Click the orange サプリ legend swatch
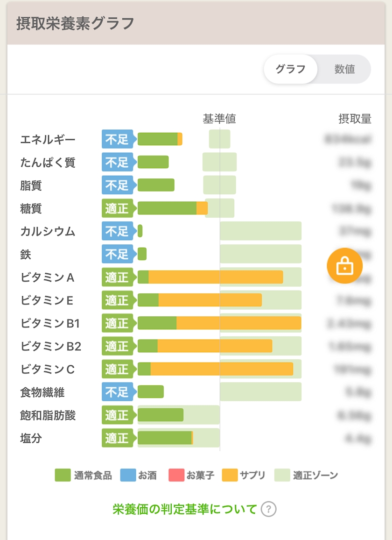 pos(230,475)
